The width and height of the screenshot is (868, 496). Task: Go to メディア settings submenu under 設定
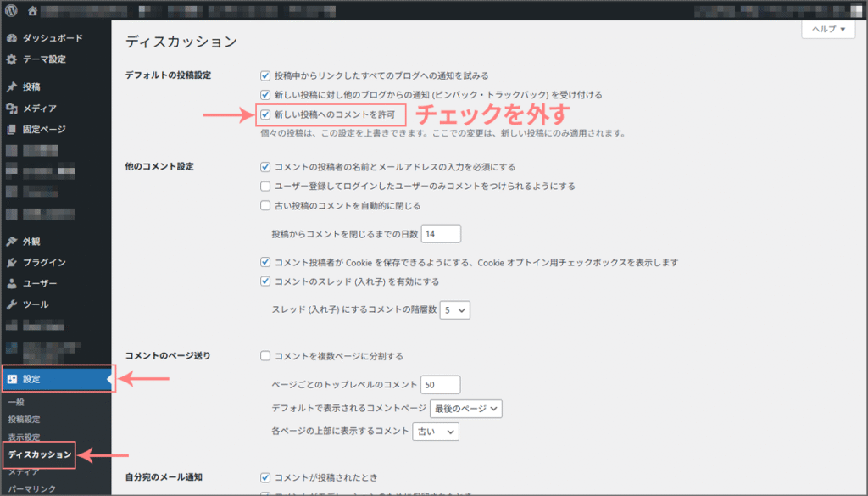pyautogui.click(x=24, y=472)
